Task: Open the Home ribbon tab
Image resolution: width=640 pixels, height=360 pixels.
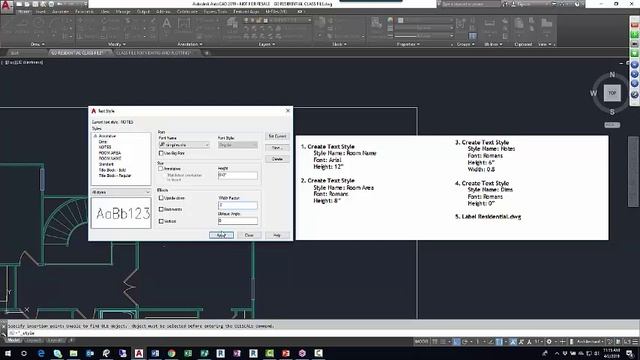Action: point(24,11)
